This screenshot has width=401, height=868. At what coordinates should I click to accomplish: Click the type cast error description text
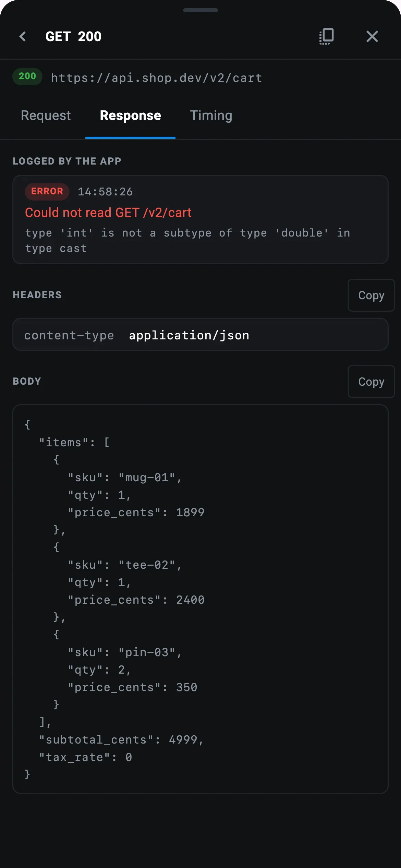187,240
